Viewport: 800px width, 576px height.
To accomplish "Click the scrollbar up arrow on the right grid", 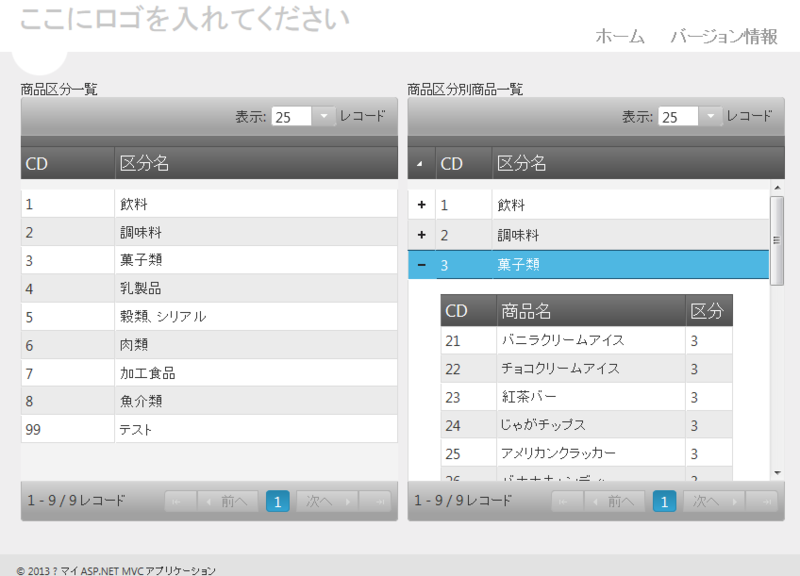I will (776, 188).
